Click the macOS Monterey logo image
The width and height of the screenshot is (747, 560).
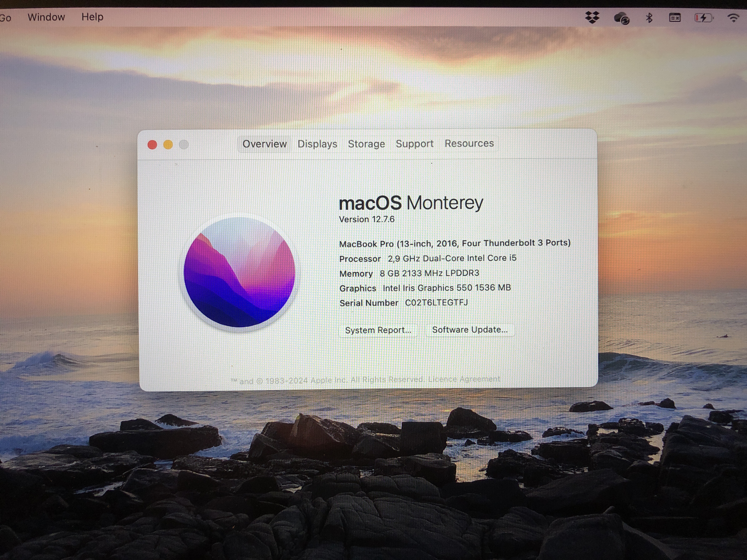(x=239, y=272)
